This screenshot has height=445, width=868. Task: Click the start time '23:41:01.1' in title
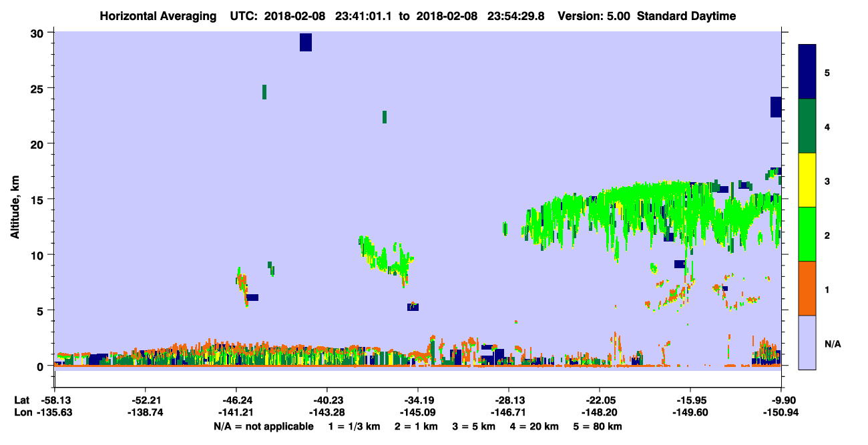click(364, 16)
